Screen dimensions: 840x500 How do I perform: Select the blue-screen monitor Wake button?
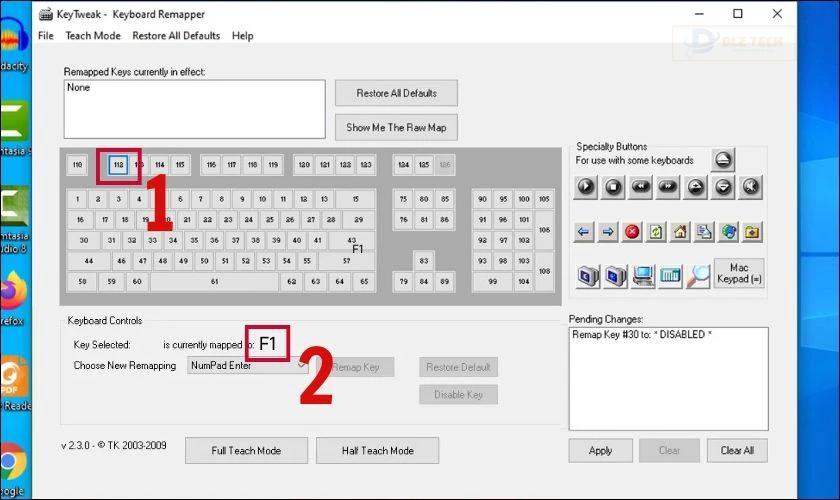pyautogui.click(x=616, y=276)
